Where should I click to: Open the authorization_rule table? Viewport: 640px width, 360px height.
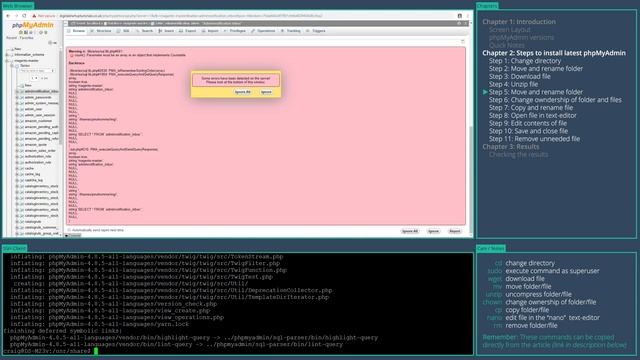pyautogui.click(x=38, y=162)
